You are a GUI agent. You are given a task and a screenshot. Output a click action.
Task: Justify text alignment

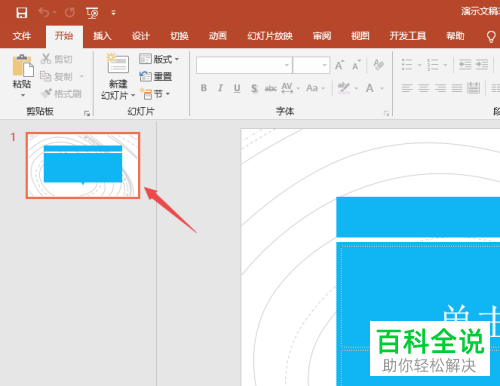(x=457, y=88)
